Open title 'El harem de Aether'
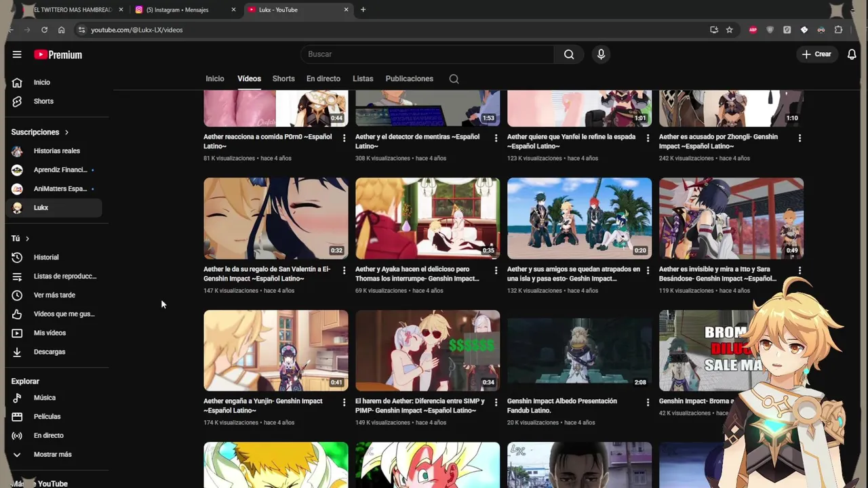This screenshot has width=868, height=488. pos(420,405)
